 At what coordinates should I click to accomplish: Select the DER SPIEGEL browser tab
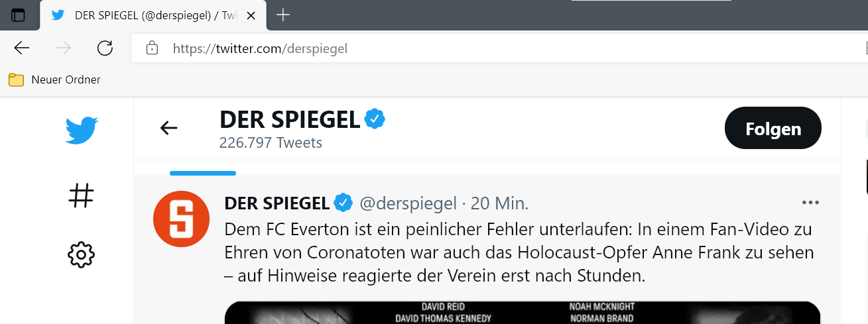tap(146, 15)
